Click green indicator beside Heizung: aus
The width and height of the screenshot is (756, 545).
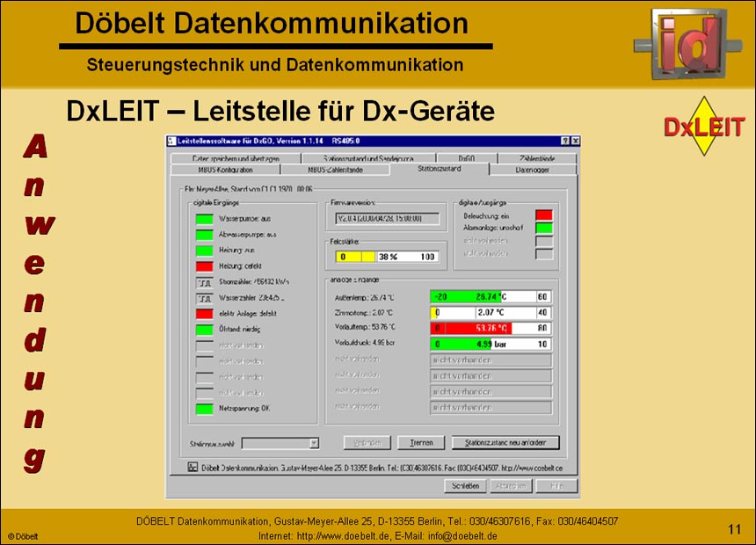click(205, 251)
